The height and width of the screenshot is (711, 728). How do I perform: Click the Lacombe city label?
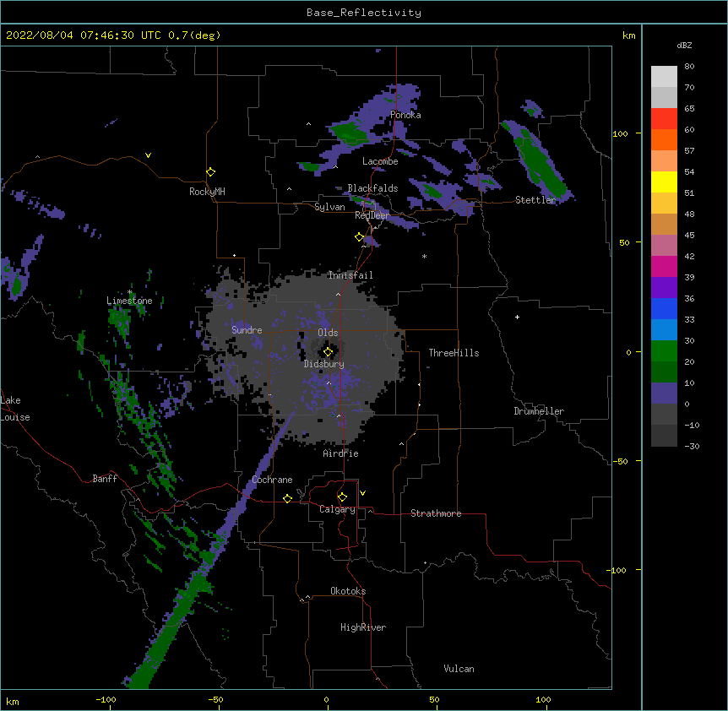click(x=380, y=161)
